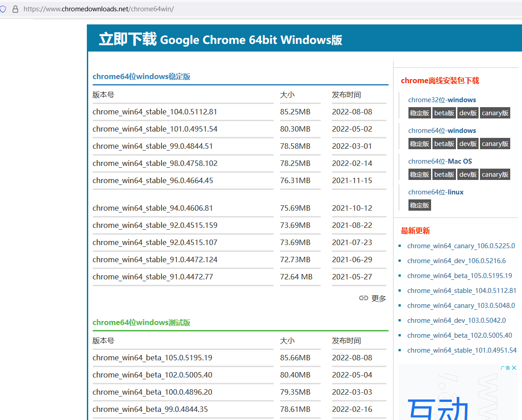Click the 85.66MB size for beta 105
This screenshot has height=420, width=522.
coord(295,358)
